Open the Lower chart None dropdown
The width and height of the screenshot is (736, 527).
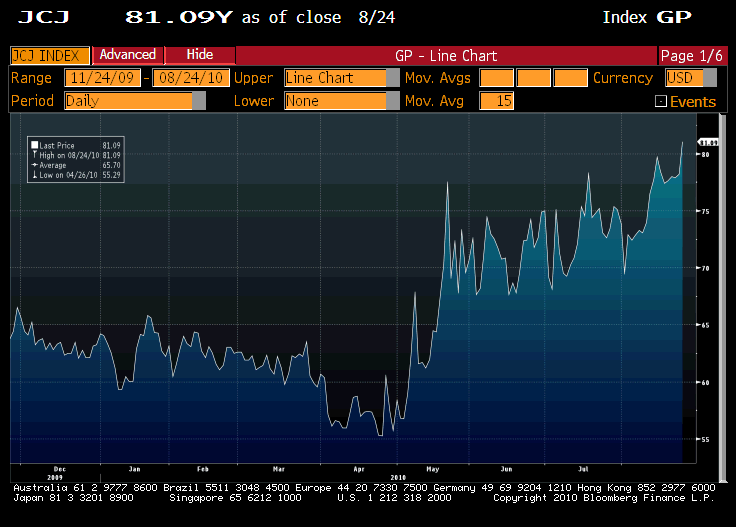(393, 100)
